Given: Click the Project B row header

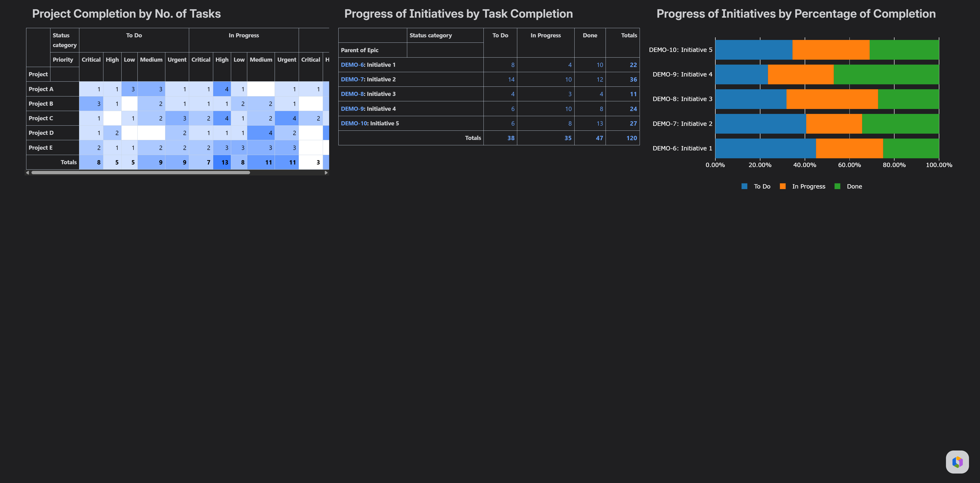Looking at the screenshot, I should tap(52, 103).
